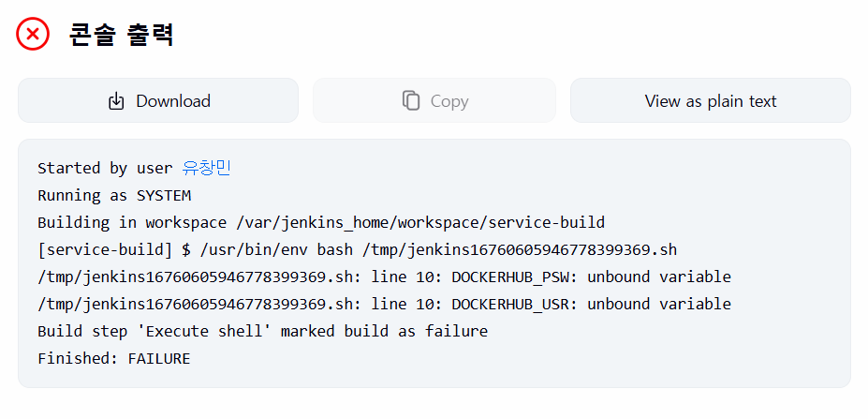Copy the console output
This screenshot has height=419, width=868.
coord(434,100)
